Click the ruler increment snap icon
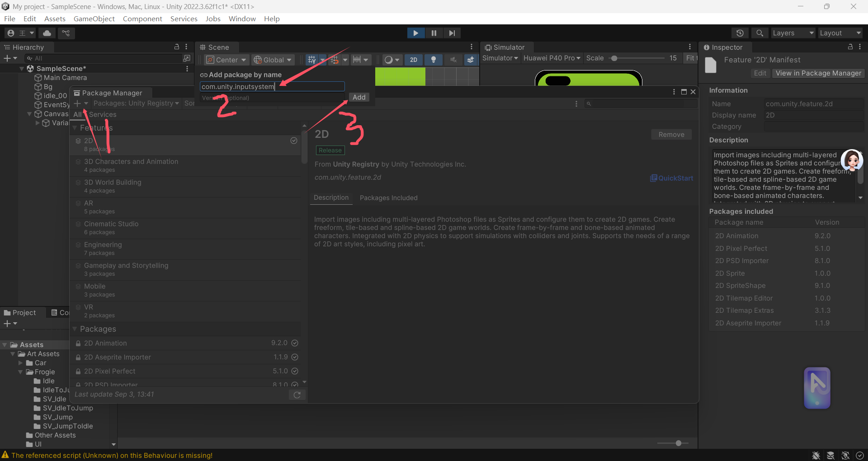This screenshot has height=461, width=868. (357, 60)
